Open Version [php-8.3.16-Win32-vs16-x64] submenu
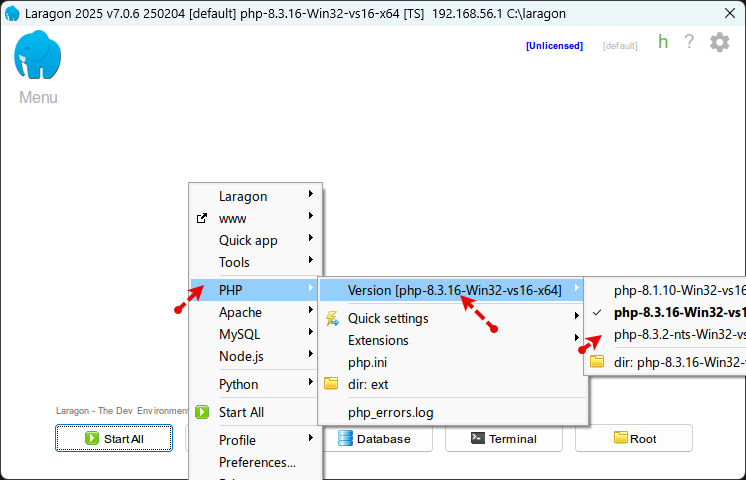Viewport: 746px width, 480px height. [453, 290]
